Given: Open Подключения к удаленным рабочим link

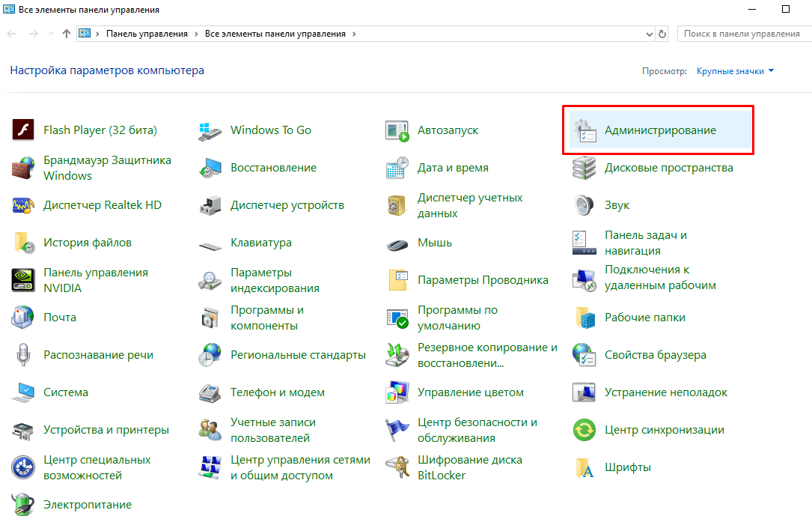Looking at the screenshot, I should click(660, 277).
